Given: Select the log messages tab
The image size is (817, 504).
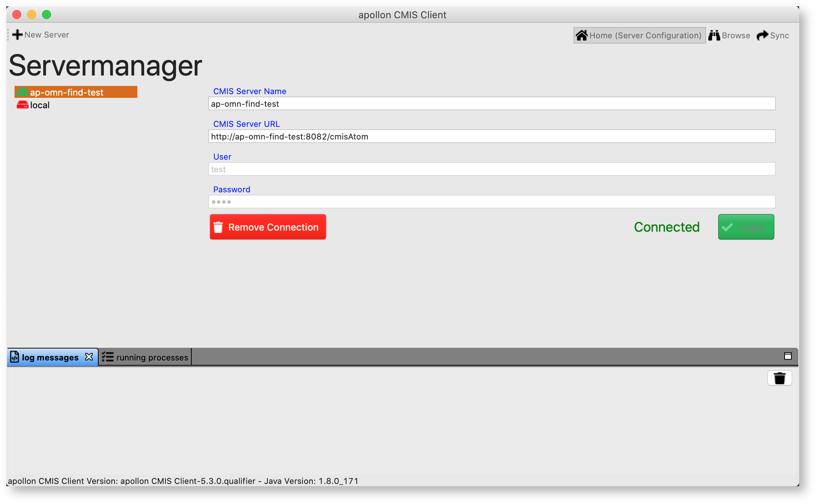Looking at the screenshot, I should [x=50, y=357].
